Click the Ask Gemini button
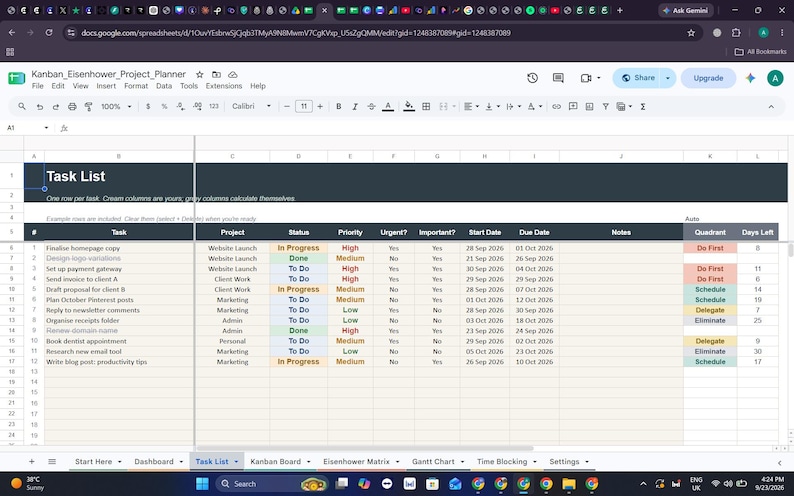 [686, 10]
